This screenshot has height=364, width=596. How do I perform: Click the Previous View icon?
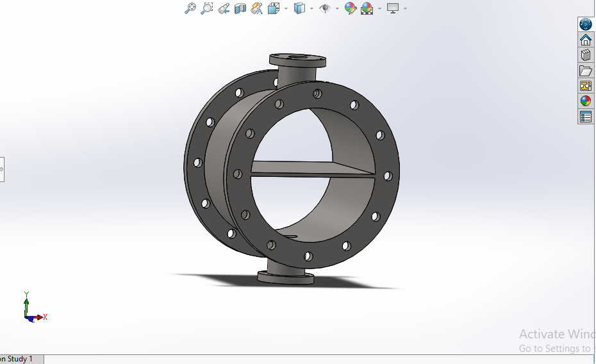point(224,8)
